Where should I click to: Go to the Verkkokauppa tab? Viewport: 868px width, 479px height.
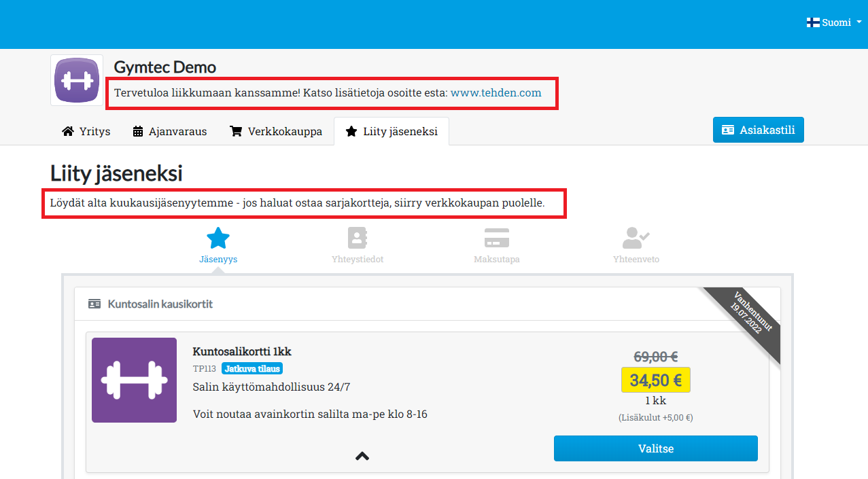276,131
